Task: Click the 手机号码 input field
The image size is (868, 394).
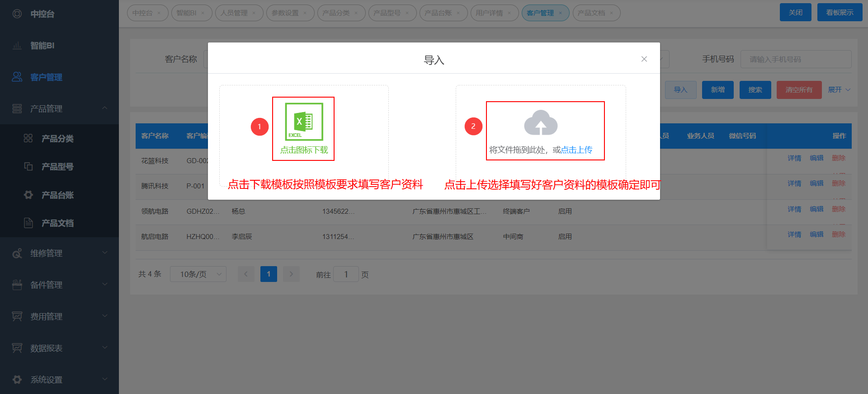Action: 796,60
